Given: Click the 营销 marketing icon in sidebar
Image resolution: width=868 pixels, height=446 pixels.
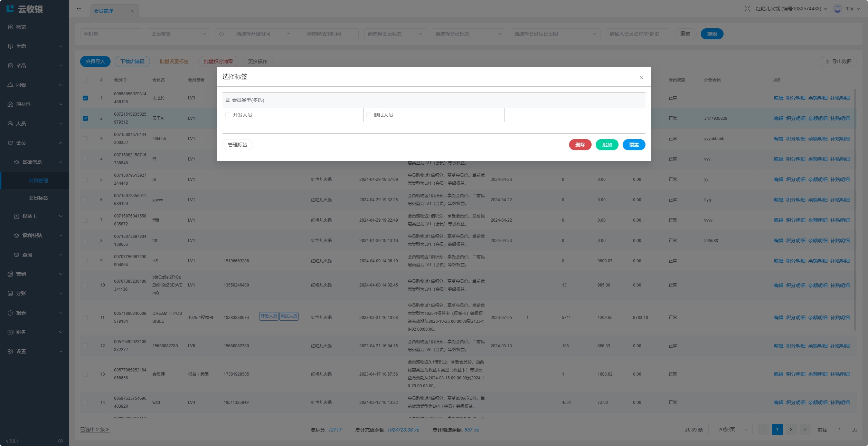Looking at the screenshot, I should point(10,274).
